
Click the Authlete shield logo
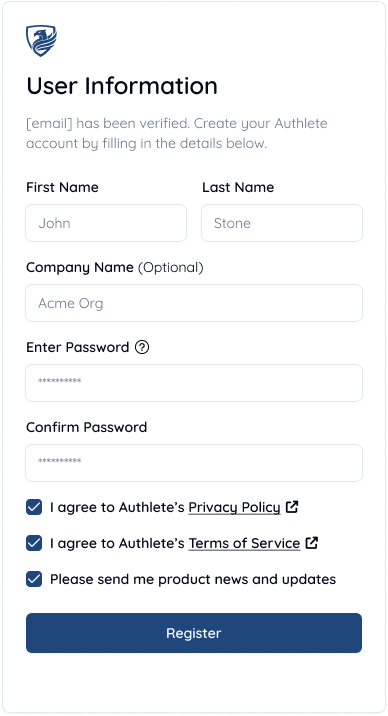click(41, 41)
